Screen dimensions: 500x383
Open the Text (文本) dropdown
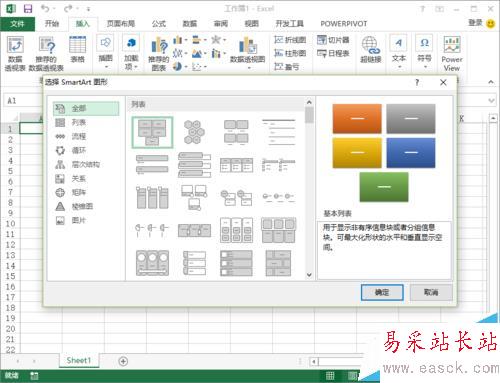[x=398, y=52]
